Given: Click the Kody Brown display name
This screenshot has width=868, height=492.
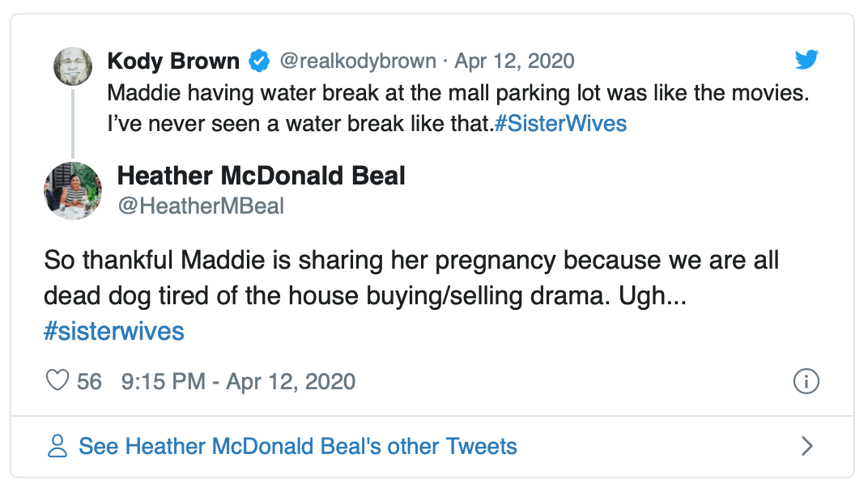Looking at the screenshot, I should [173, 61].
